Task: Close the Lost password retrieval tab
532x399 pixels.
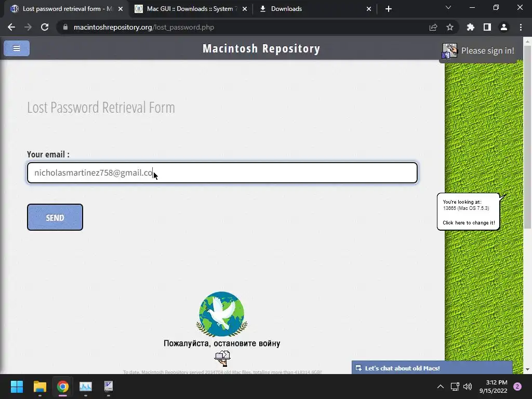Action: [x=121, y=9]
